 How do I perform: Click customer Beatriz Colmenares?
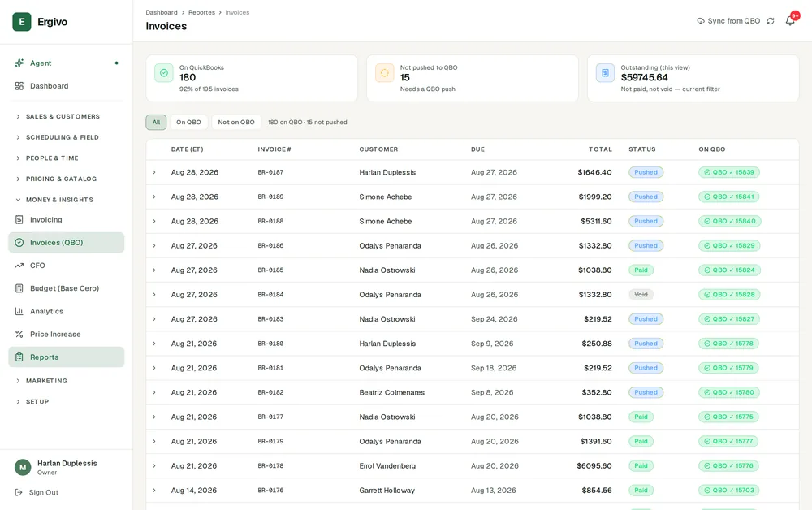[391, 392]
